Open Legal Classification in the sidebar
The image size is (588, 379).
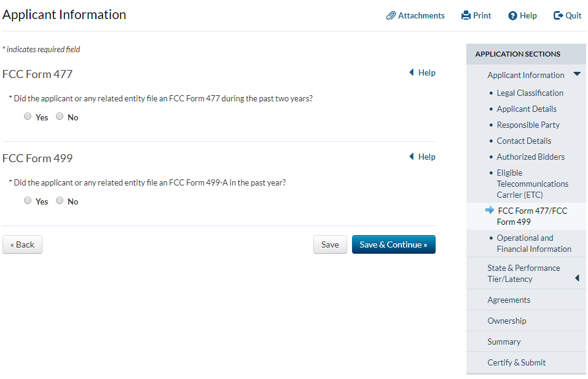pyautogui.click(x=530, y=93)
